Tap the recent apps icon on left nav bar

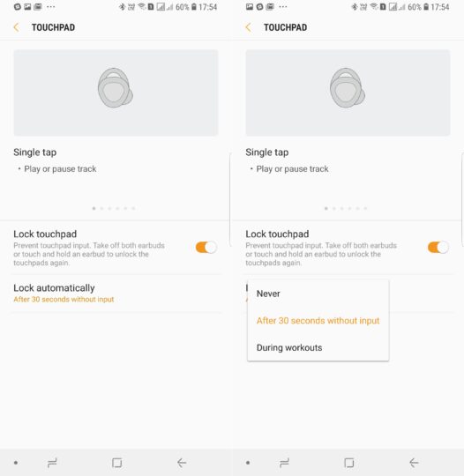tap(52, 463)
